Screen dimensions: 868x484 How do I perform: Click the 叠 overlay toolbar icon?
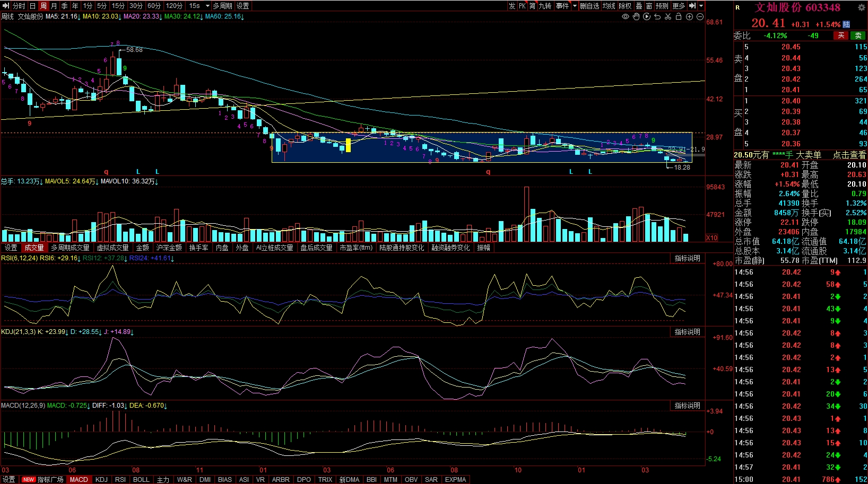coord(639,6)
